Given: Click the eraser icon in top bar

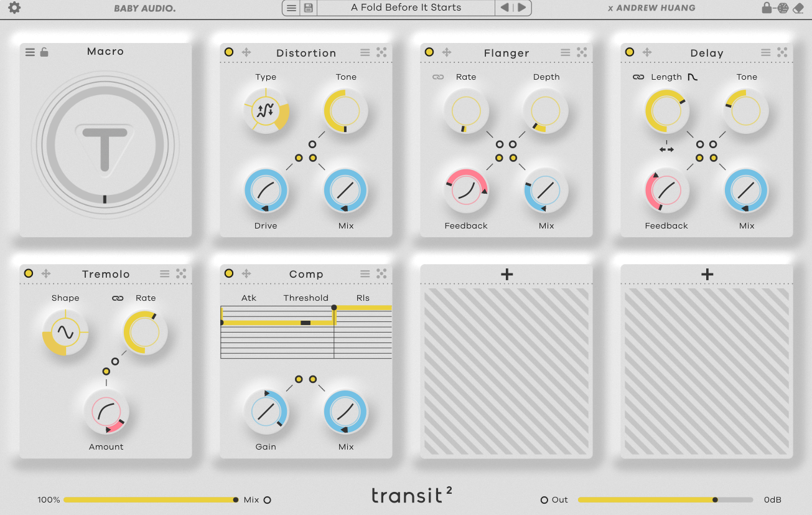Looking at the screenshot, I should tap(799, 8).
